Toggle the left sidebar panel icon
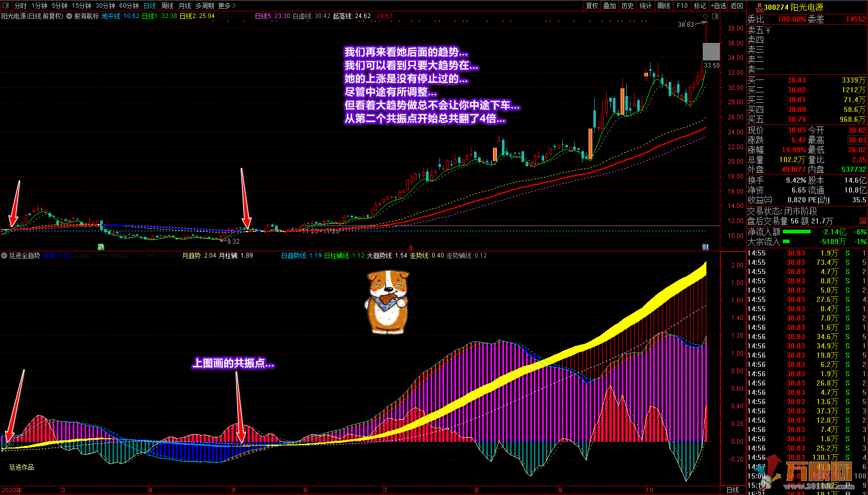 pyautogui.click(x=6, y=6)
